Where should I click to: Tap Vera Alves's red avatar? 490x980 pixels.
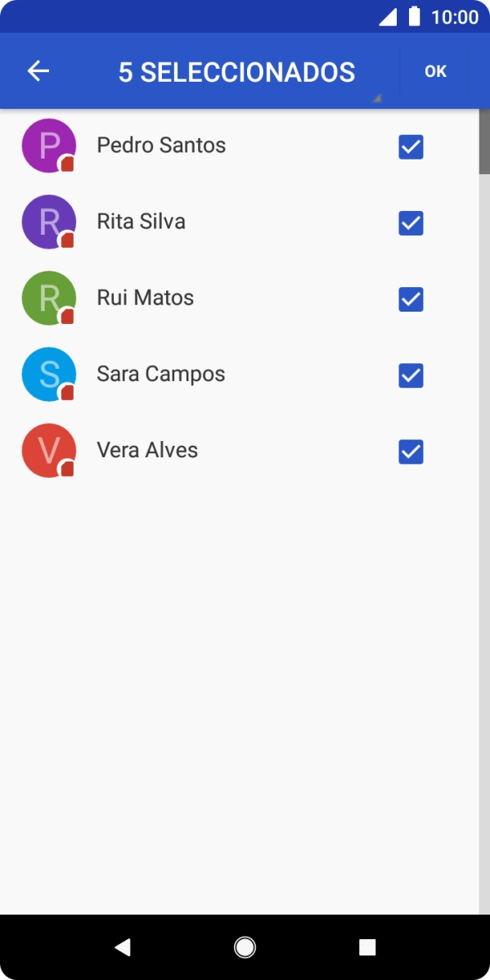click(x=47, y=450)
